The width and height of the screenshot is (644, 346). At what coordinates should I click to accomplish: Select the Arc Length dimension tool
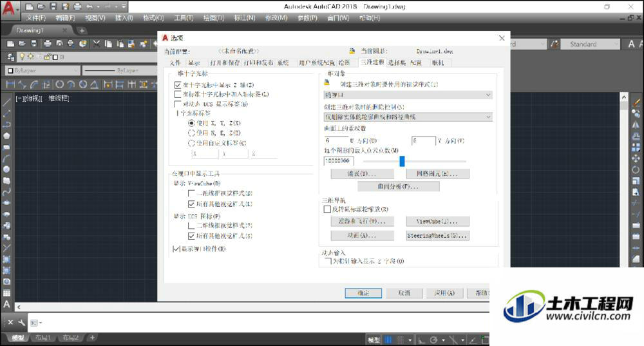pyautogui.click(x=35, y=84)
